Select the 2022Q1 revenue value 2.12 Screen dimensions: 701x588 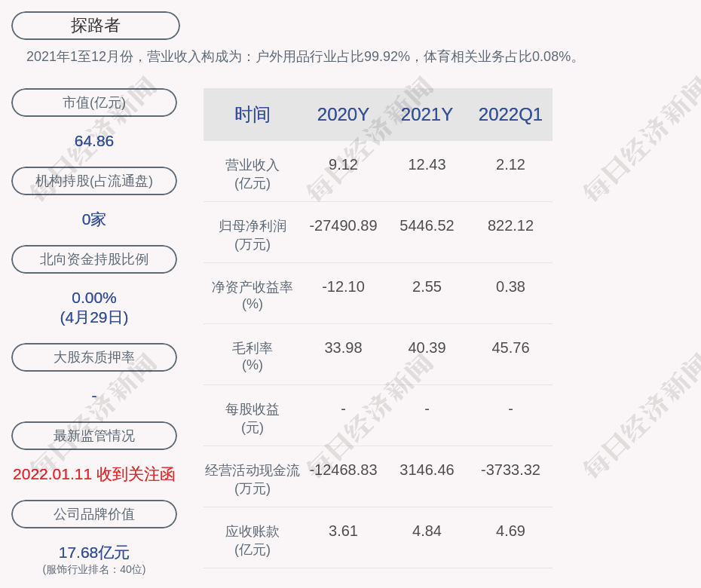coord(510,164)
